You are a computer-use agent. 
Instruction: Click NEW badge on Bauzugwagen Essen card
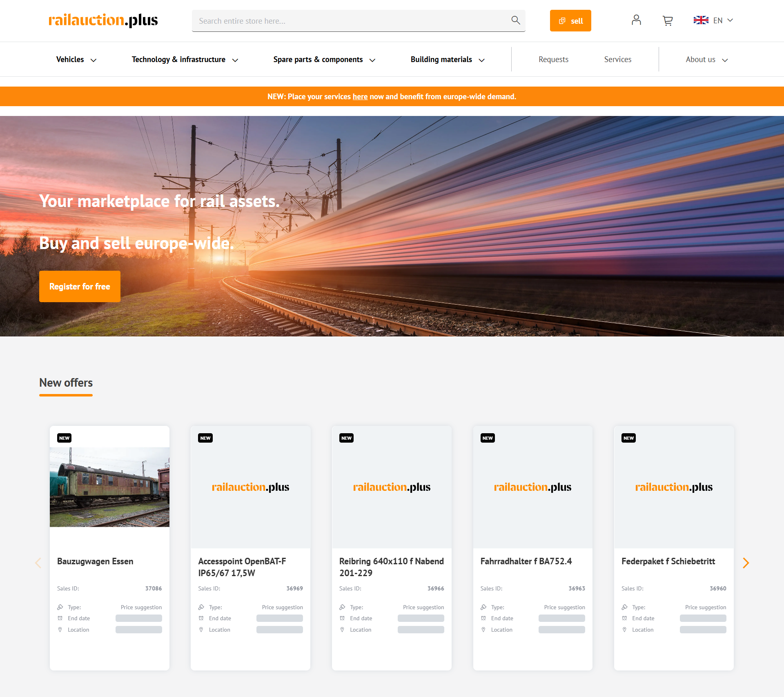tap(65, 438)
